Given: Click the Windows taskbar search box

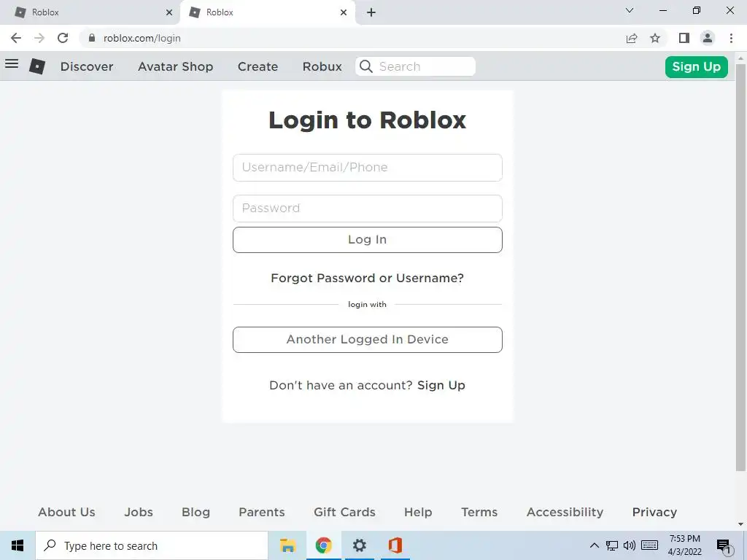Looking at the screenshot, I should (x=152, y=545).
